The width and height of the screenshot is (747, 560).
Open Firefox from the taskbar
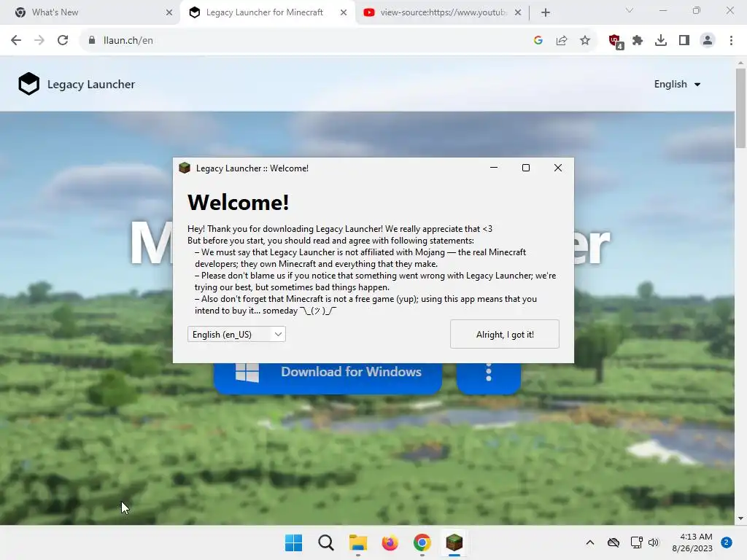click(x=390, y=542)
